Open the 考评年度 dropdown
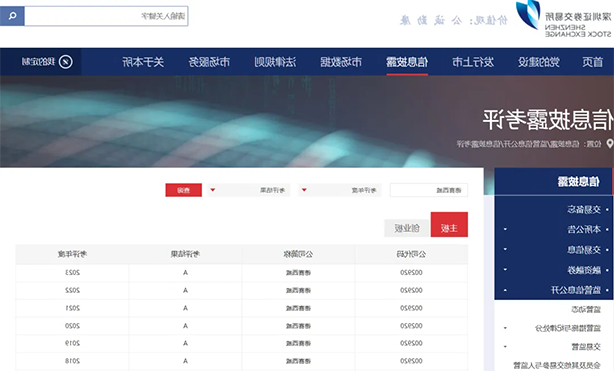 point(340,190)
